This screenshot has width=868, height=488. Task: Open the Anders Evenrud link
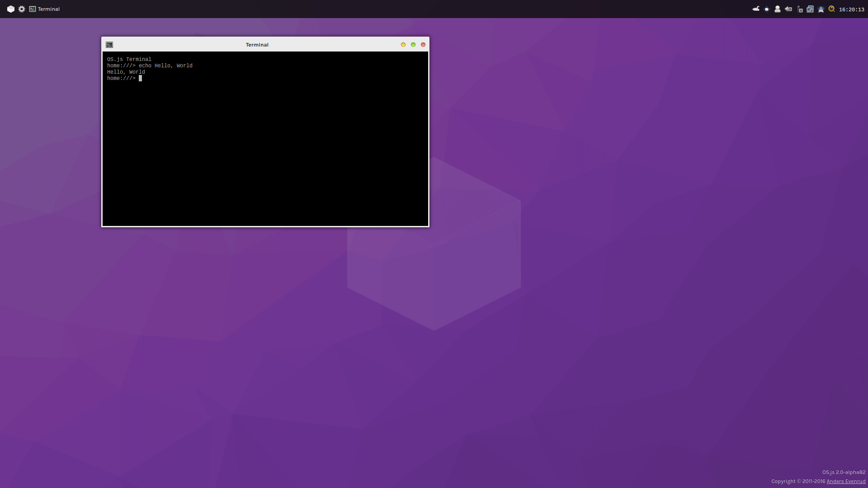846,482
